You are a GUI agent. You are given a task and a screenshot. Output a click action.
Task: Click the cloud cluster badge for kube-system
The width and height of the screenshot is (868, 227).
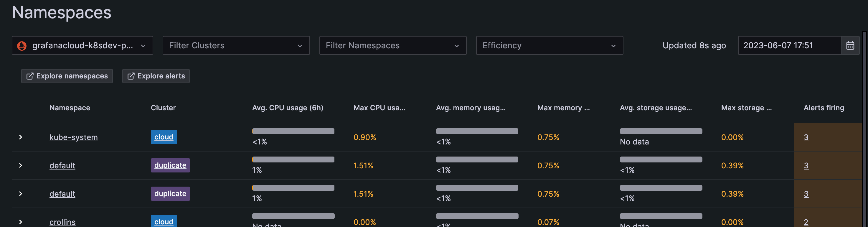164,137
